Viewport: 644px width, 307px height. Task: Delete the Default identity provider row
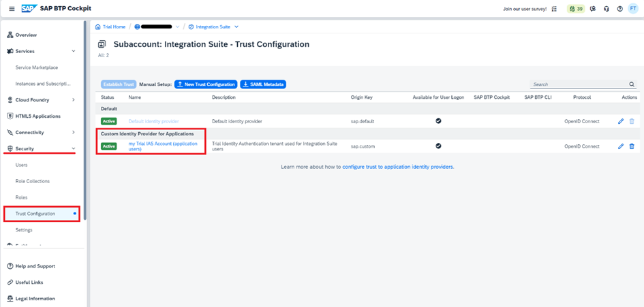pyautogui.click(x=632, y=121)
